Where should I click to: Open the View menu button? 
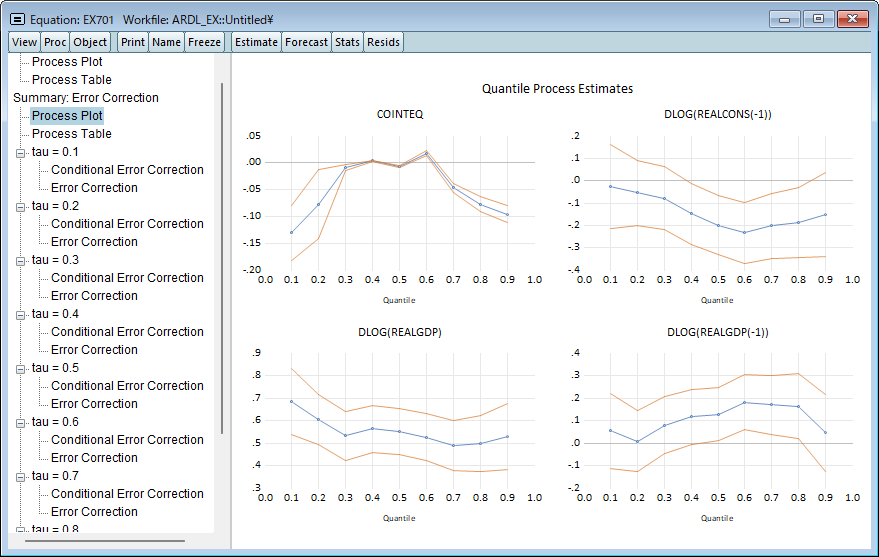point(25,42)
